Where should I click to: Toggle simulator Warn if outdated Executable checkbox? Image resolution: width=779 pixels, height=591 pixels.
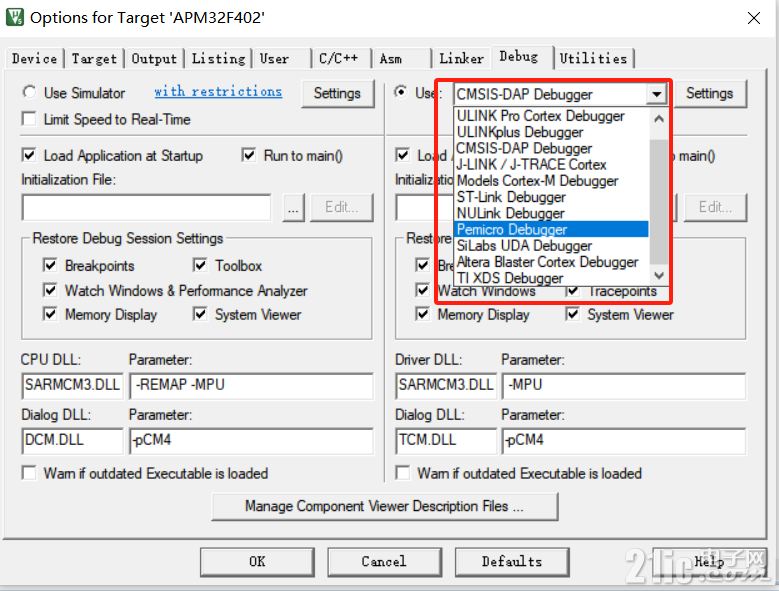pyautogui.click(x=29, y=473)
